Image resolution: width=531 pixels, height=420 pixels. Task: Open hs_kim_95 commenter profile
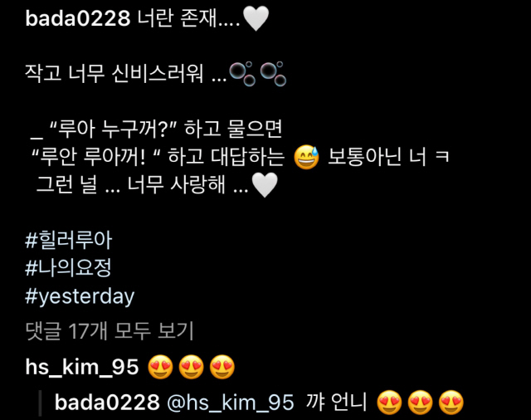[x=82, y=367]
